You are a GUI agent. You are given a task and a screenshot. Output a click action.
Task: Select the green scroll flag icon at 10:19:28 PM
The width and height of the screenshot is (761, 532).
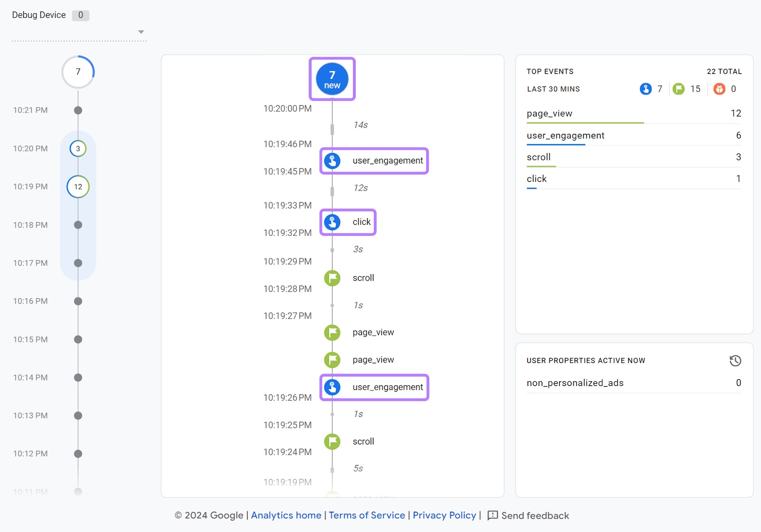(332, 278)
